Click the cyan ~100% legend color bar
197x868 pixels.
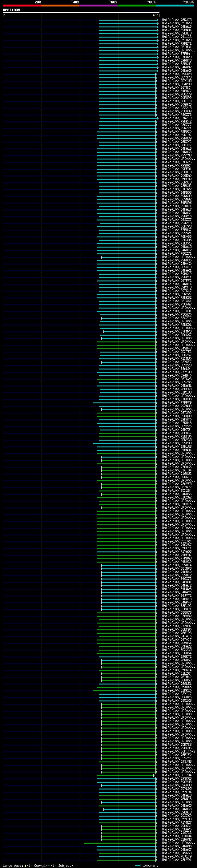tap(175, 6)
